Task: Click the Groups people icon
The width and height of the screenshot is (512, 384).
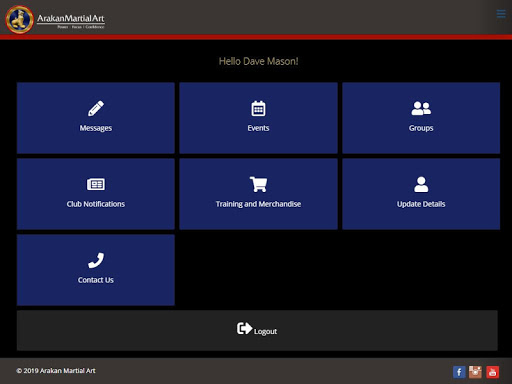Action: pos(421,108)
